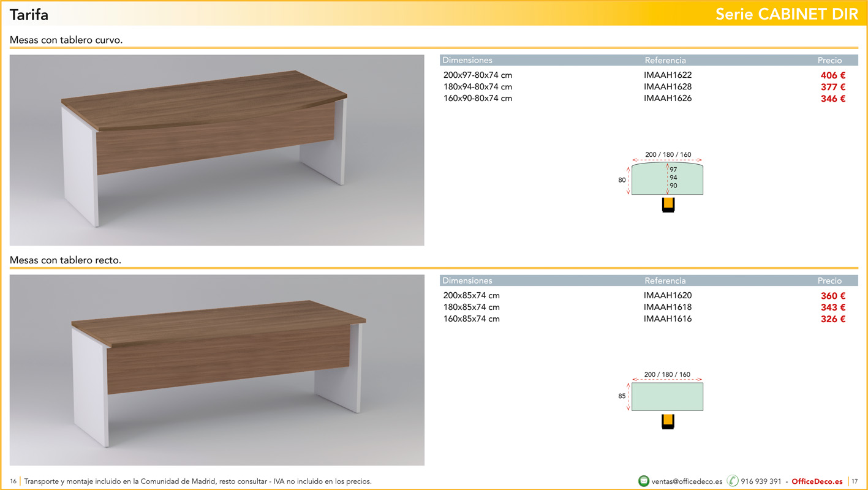Click the green phone icon

click(733, 481)
